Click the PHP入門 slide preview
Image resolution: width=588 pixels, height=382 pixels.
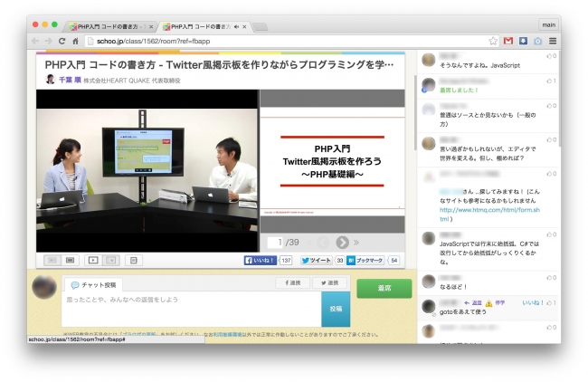coord(332,161)
